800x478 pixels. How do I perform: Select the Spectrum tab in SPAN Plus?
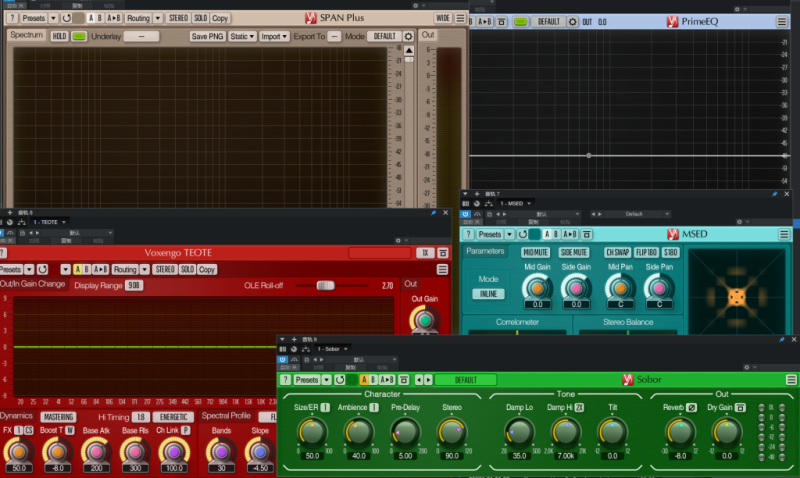pyautogui.click(x=27, y=35)
